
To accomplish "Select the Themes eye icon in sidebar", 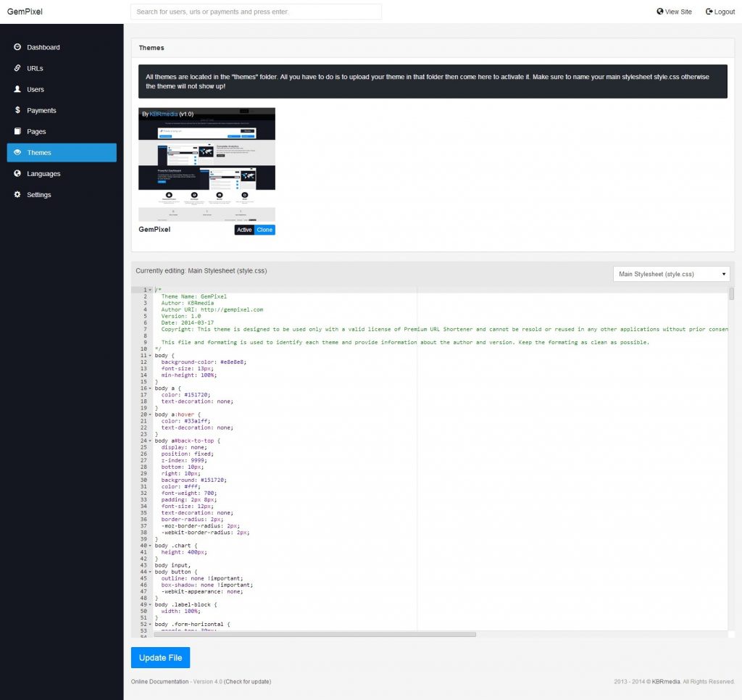I will (x=17, y=152).
